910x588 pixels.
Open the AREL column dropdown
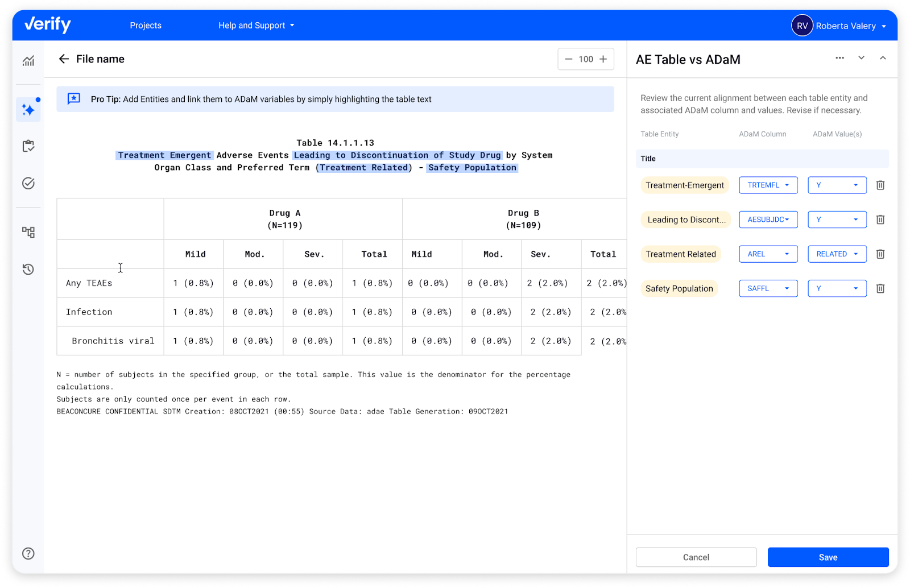768,254
